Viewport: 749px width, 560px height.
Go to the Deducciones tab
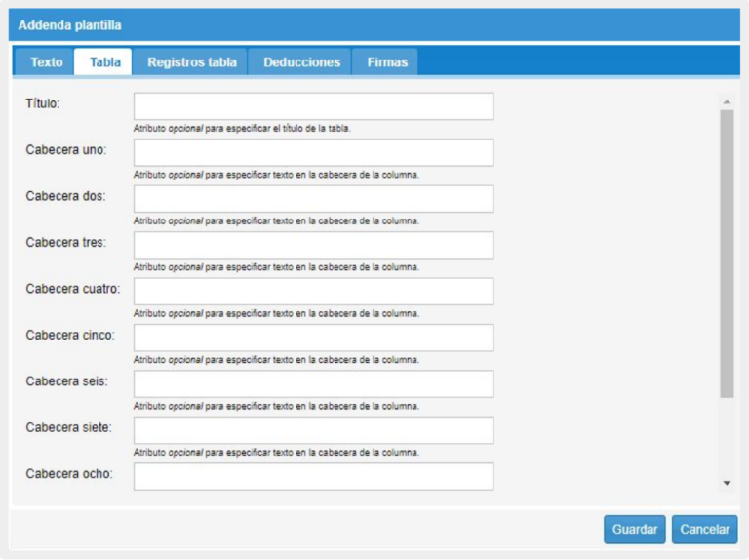coord(301,62)
